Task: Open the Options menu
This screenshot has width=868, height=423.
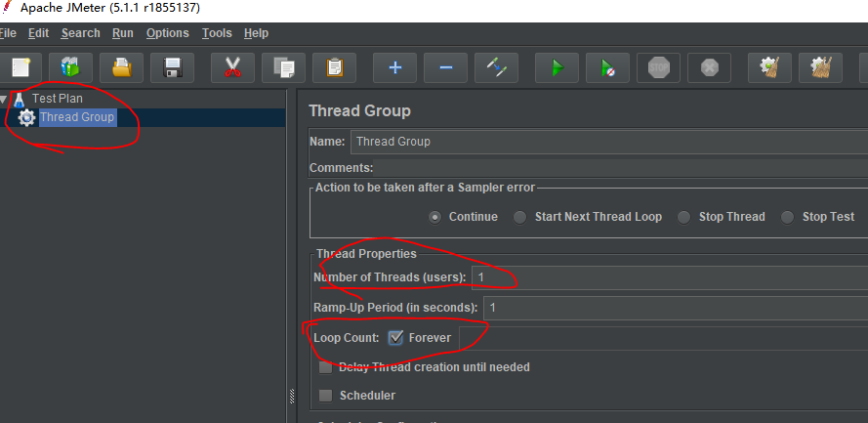Action: click(x=168, y=33)
